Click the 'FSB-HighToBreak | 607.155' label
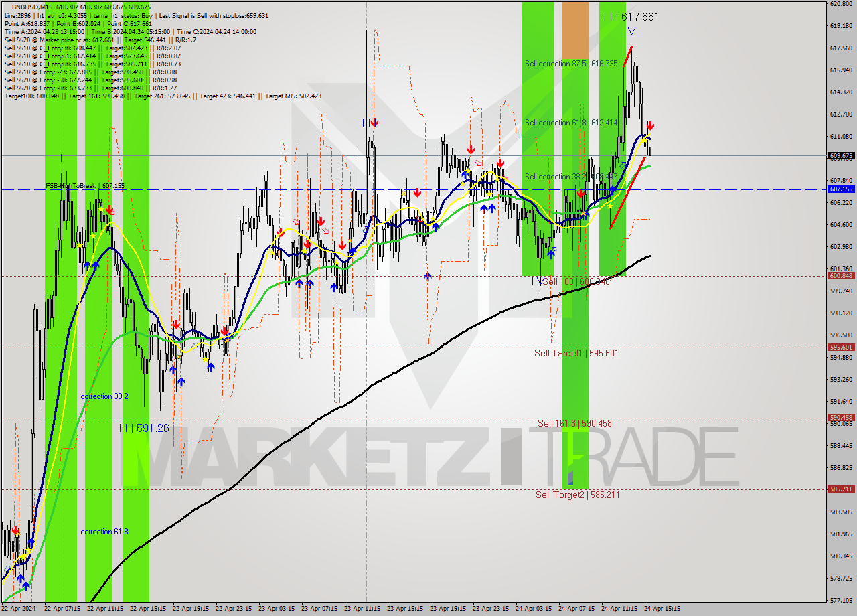Viewport: 857px width, 616px height. (x=85, y=186)
